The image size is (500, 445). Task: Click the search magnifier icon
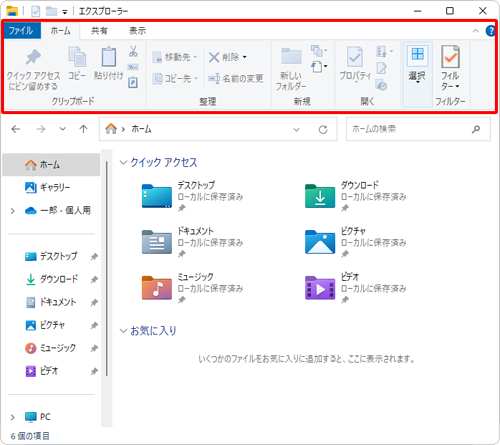coord(476,129)
